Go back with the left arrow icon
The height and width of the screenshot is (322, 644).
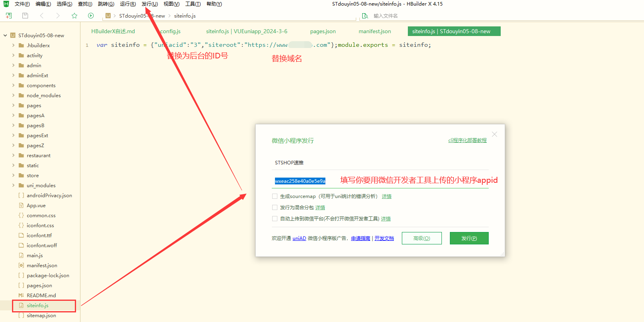(42, 16)
